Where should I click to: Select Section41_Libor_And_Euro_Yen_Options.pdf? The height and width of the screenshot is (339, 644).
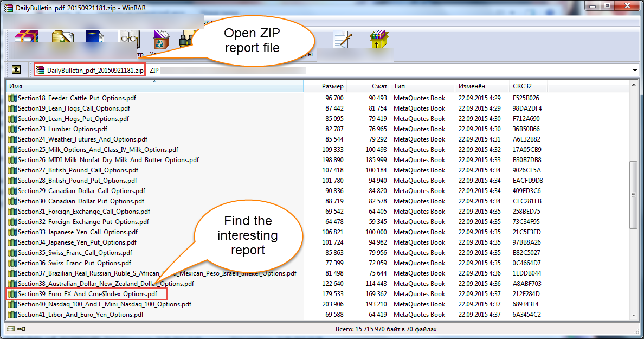[x=80, y=315]
